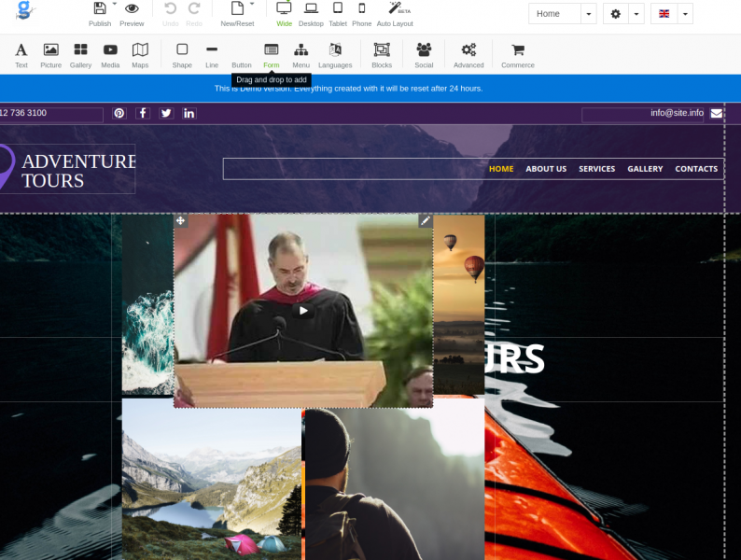Open the SERVICES menu item
741x560 pixels.
[x=597, y=169]
